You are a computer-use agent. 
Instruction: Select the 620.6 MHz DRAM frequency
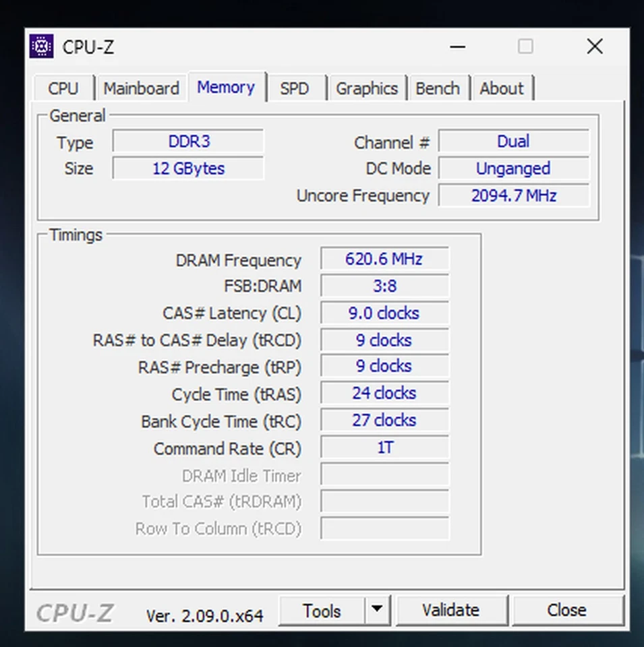(384, 259)
